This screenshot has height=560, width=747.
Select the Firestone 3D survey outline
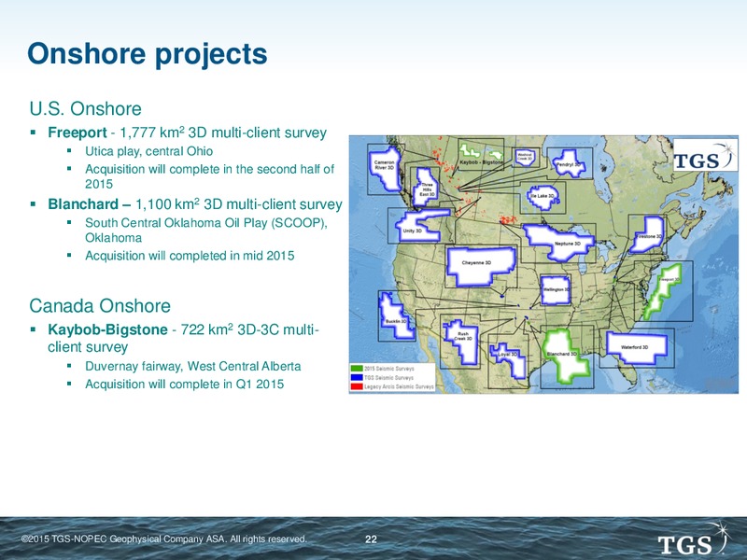click(648, 234)
